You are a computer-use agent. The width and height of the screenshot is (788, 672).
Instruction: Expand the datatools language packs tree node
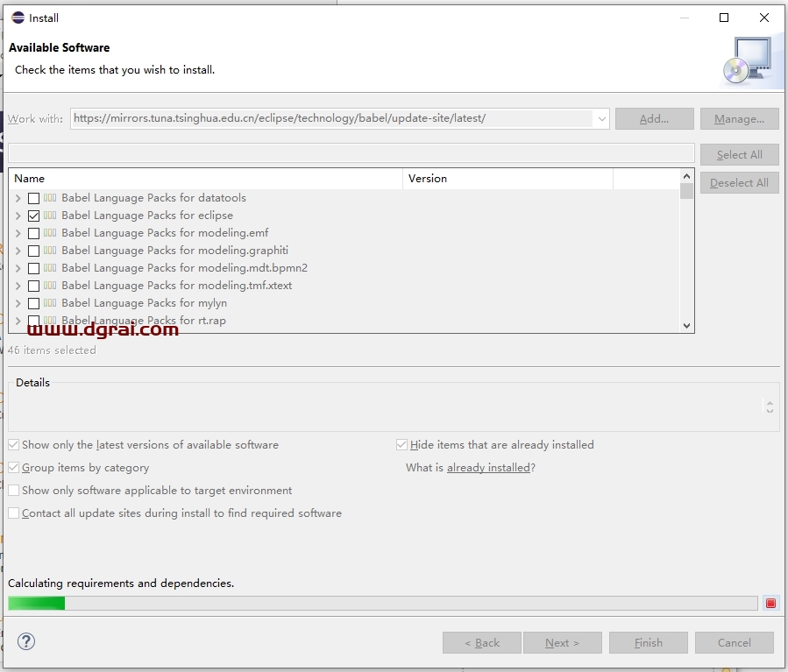(x=18, y=198)
